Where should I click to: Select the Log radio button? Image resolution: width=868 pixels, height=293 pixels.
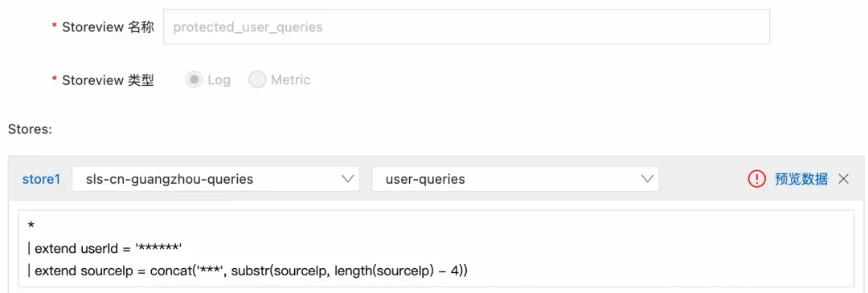pos(194,80)
